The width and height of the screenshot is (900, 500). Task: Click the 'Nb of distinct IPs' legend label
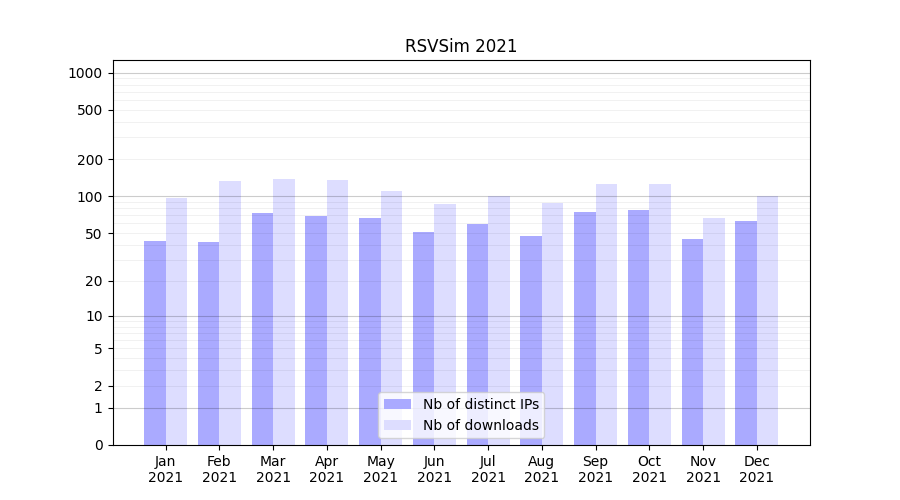(x=480, y=404)
